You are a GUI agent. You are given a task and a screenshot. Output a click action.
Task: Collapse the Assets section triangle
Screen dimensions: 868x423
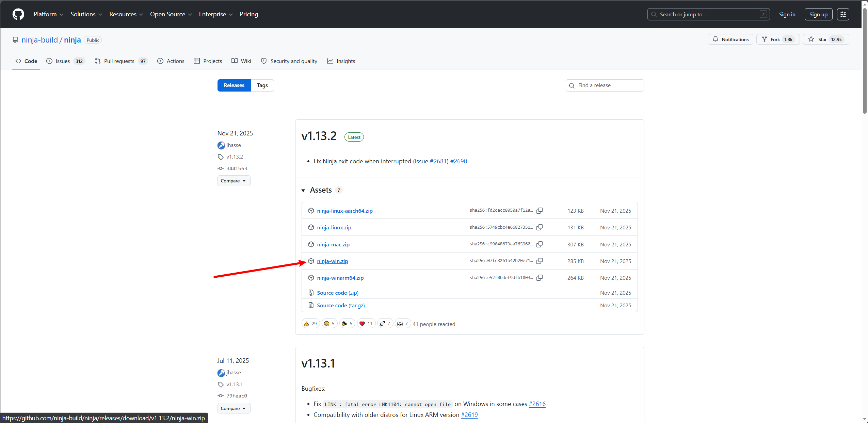click(x=303, y=191)
